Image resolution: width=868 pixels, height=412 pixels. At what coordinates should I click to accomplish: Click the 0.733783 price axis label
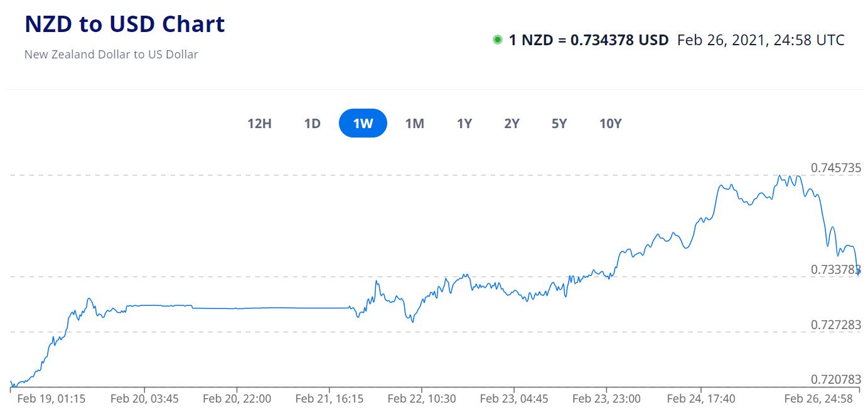point(835,269)
